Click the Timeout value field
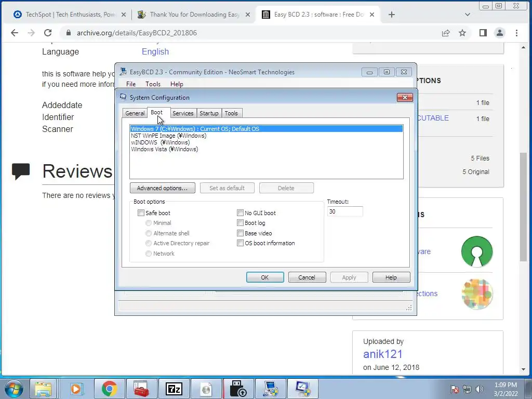The image size is (532, 399). tap(345, 211)
